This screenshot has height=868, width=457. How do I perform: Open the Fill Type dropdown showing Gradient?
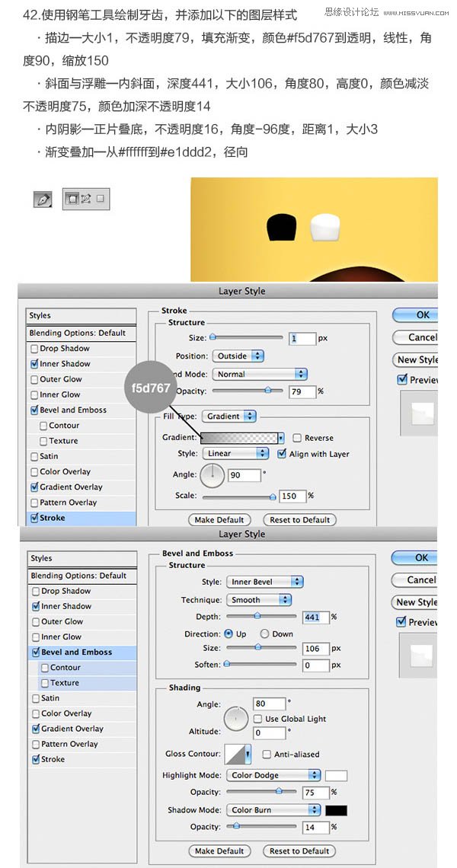pyautogui.click(x=228, y=416)
